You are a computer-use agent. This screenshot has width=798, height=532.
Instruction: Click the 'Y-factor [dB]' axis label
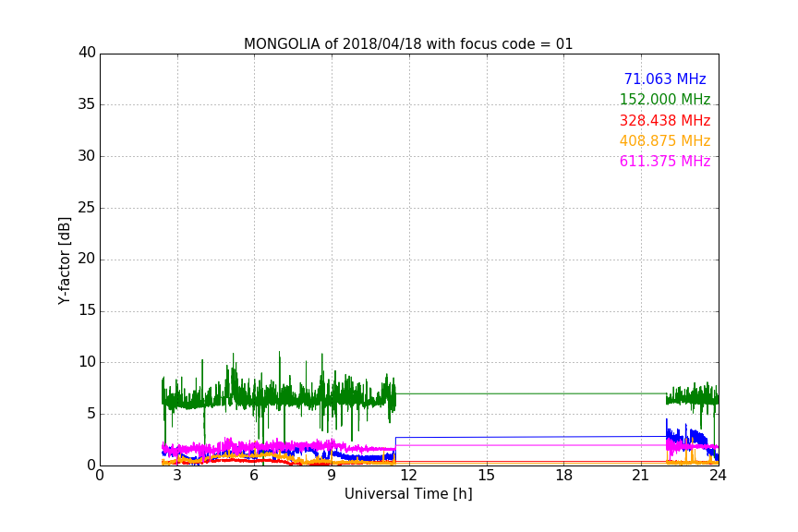coord(64,260)
